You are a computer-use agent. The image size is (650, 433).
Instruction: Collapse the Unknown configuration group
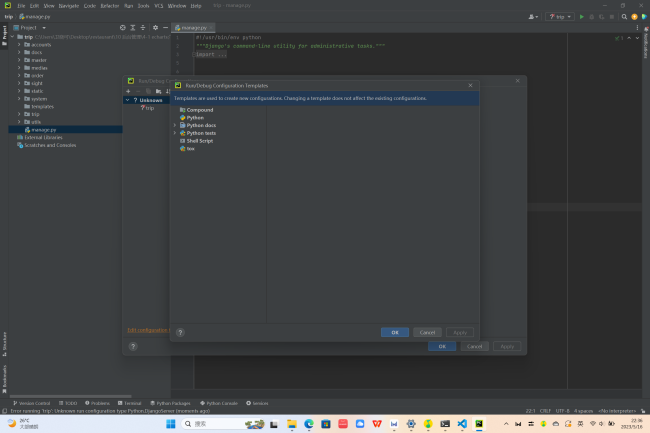pyautogui.click(x=128, y=100)
